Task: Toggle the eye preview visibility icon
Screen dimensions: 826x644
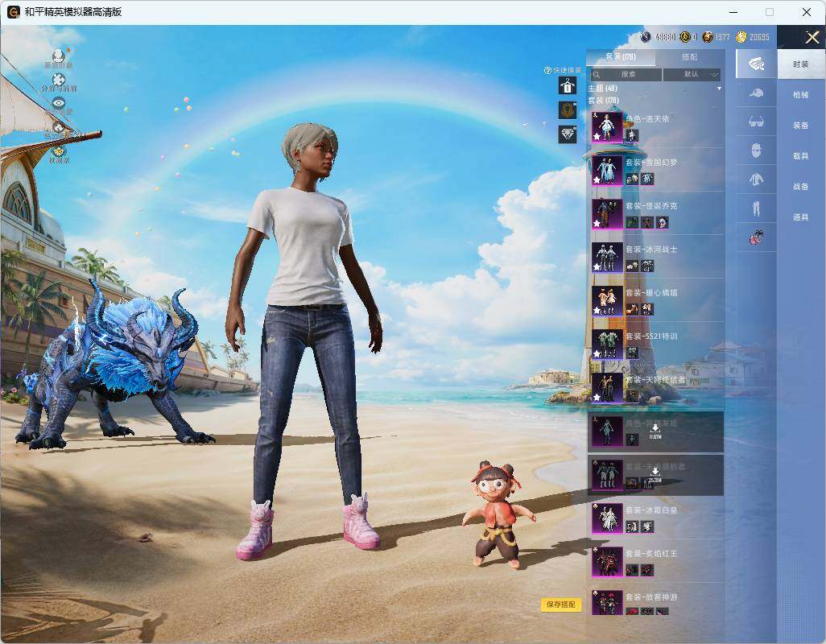Action: point(59,103)
